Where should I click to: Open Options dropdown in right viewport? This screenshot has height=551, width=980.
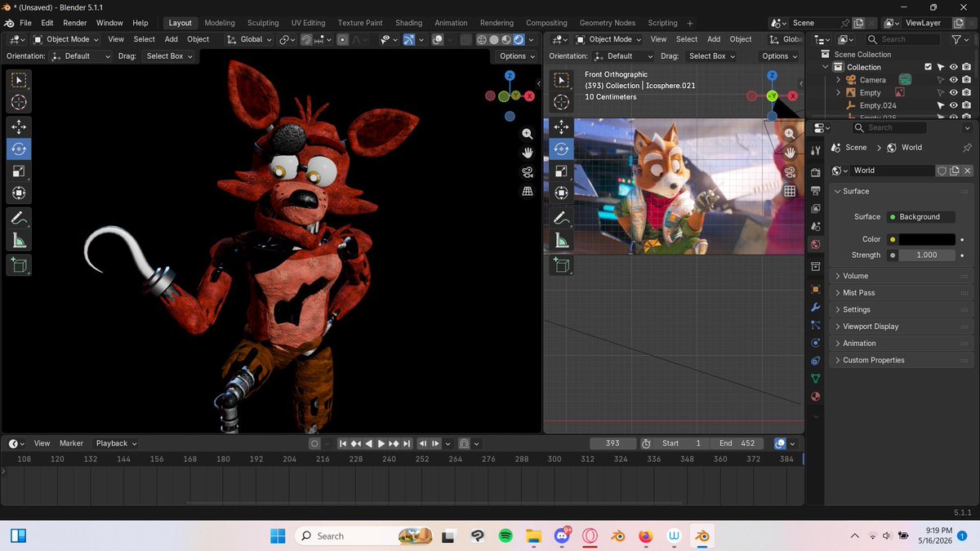pyautogui.click(x=779, y=56)
